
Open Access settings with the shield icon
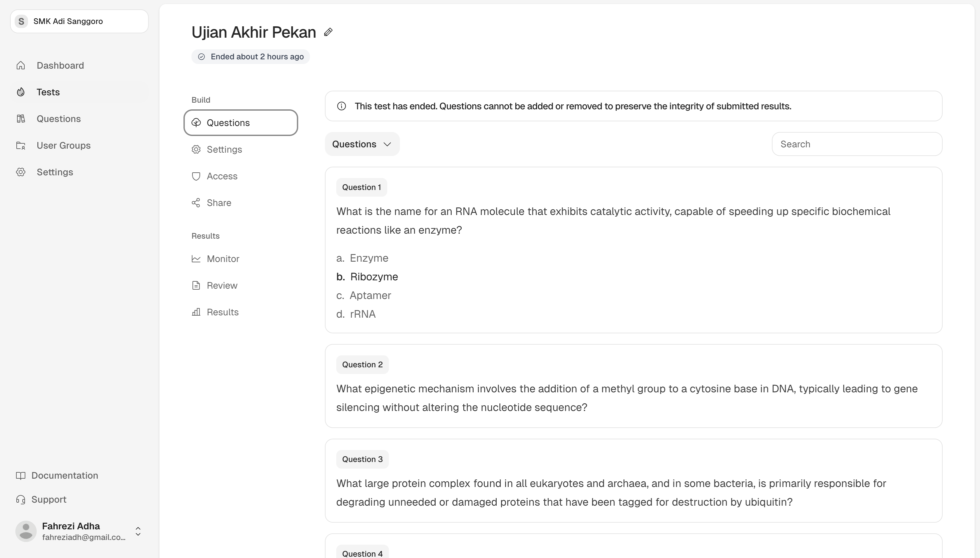pyautogui.click(x=196, y=176)
